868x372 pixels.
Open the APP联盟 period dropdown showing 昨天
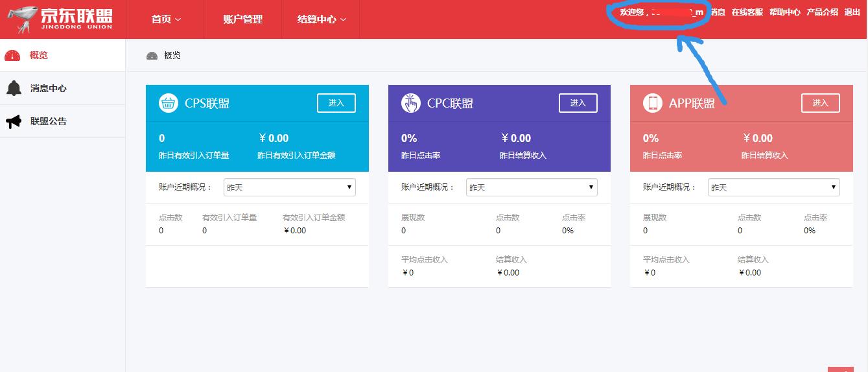click(x=774, y=187)
